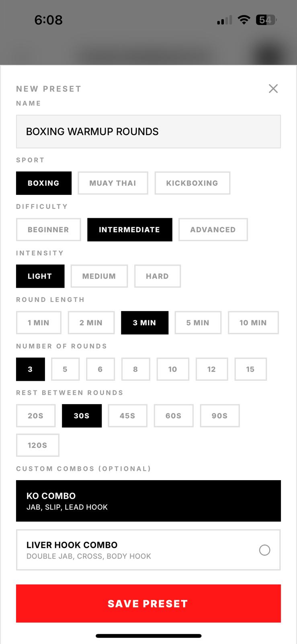Close the New Preset dialog
This screenshot has height=644, width=297.
(273, 89)
